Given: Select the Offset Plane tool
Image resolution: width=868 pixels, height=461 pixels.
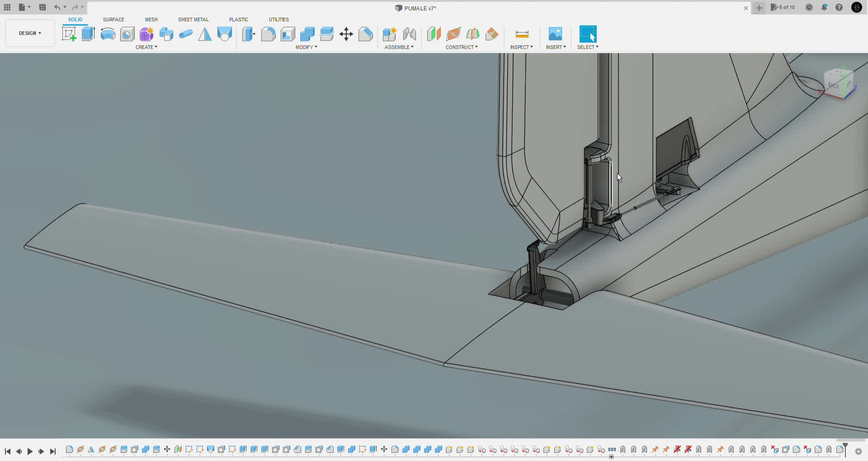Looking at the screenshot, I should [433, 34].
